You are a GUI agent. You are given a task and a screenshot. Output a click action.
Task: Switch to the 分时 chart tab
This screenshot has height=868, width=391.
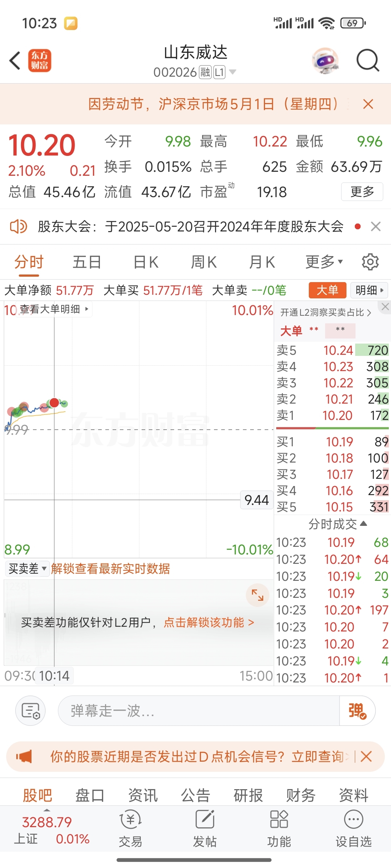click(29, 262)
